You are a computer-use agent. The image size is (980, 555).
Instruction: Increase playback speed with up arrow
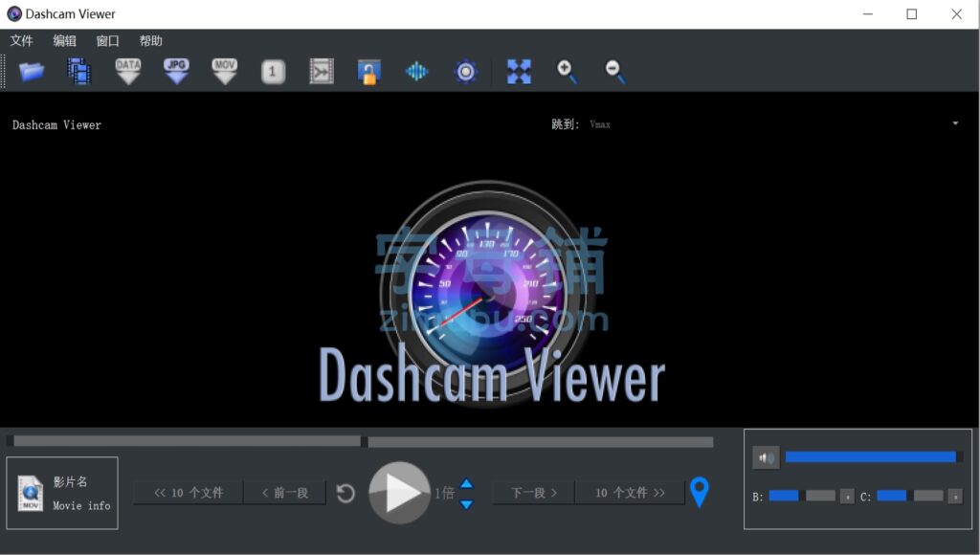[466, 483]
